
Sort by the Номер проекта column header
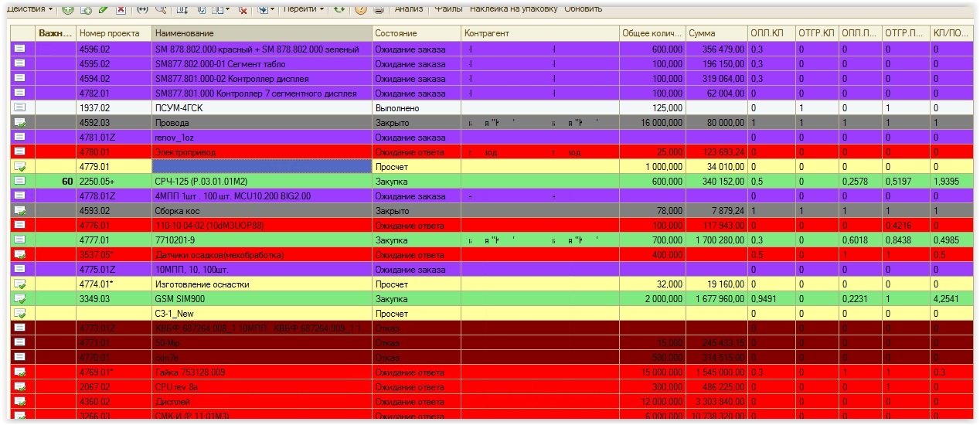pyautogui.click(x=114, y=33)
